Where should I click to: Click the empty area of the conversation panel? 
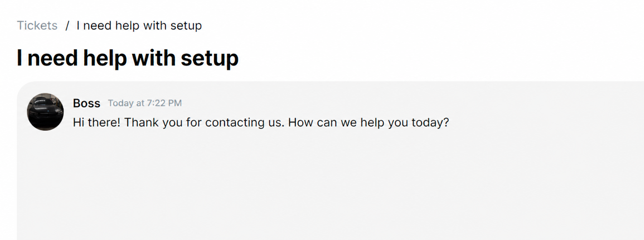pos(314,188)
